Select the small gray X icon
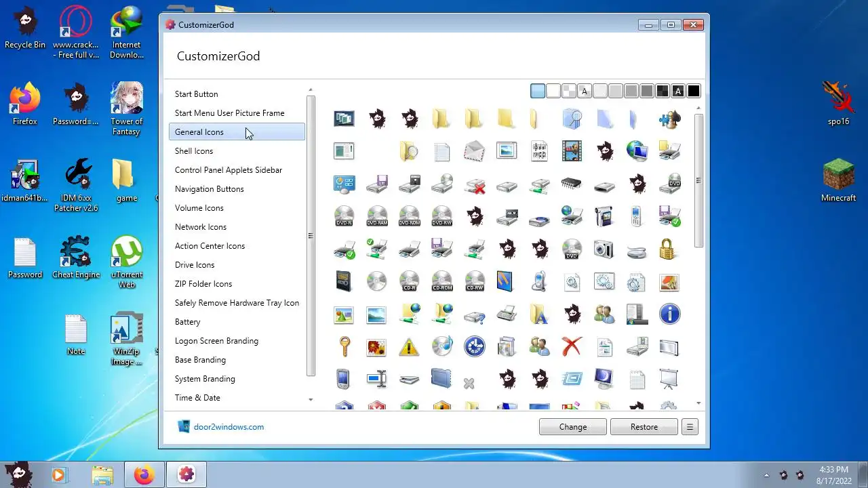The image size is (868, 488). pos(469,384)
